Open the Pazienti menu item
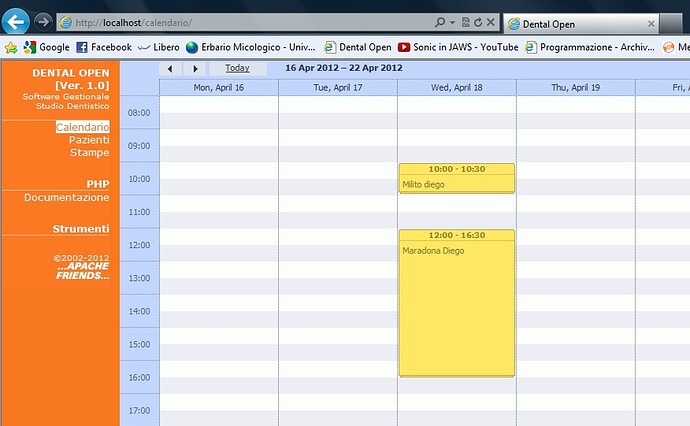 89,140
